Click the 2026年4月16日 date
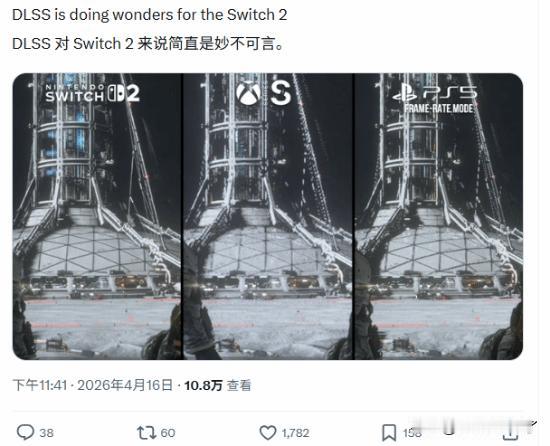Screen dimensions: 550x446 [x=125, y=385]
